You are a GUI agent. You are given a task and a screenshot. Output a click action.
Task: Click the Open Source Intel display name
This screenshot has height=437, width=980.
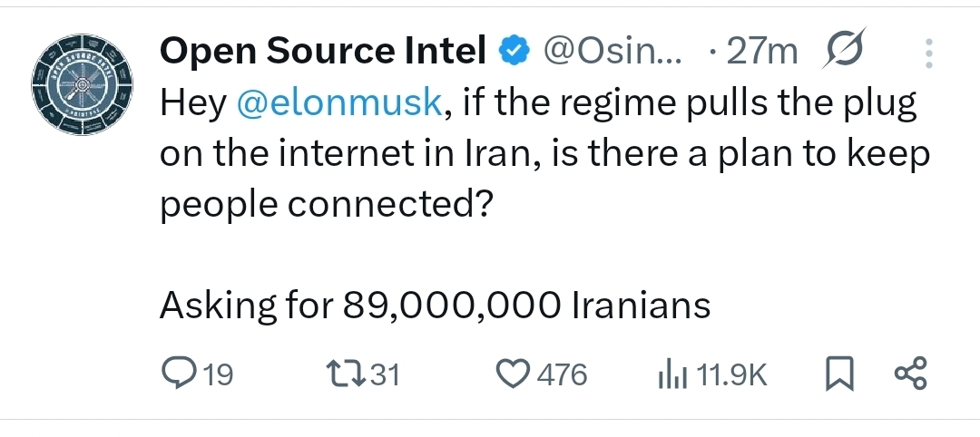point(323,53)
